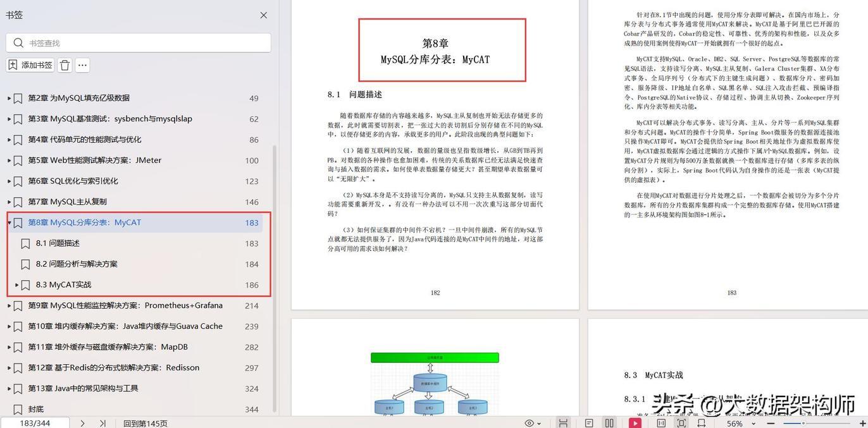868x428 pixels.
Task: Open the three-dot more options menu
Action: click(x=82, y=65)
